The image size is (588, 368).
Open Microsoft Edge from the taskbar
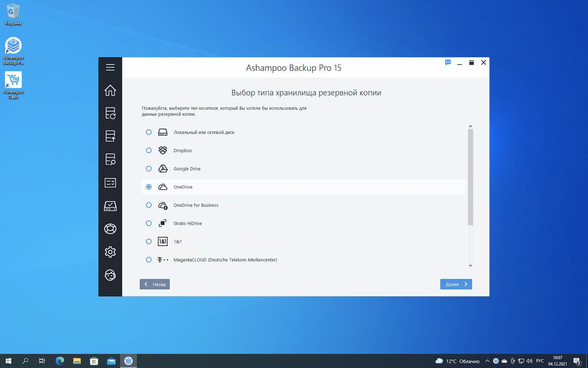pos(60,361)
